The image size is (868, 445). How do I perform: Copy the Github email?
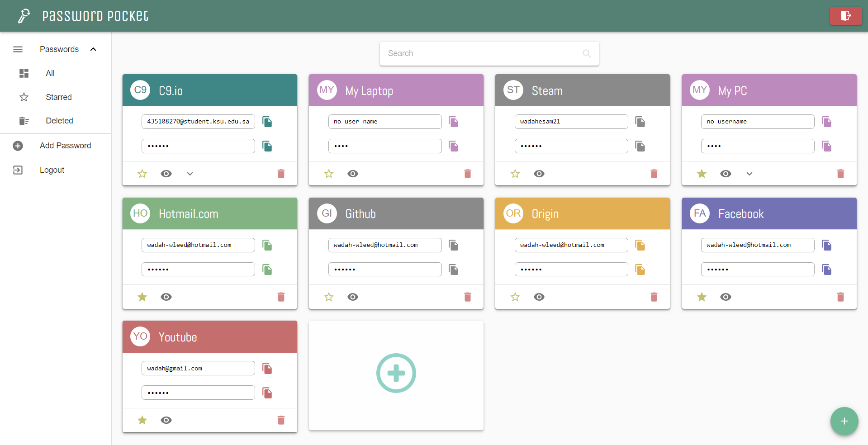(454, 245)
